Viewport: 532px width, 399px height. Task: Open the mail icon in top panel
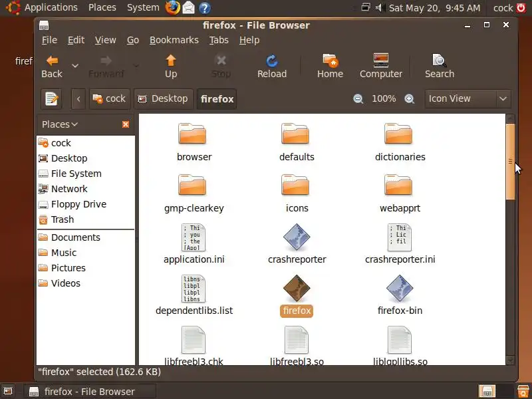pyautogui.click(x=188, y=8)
